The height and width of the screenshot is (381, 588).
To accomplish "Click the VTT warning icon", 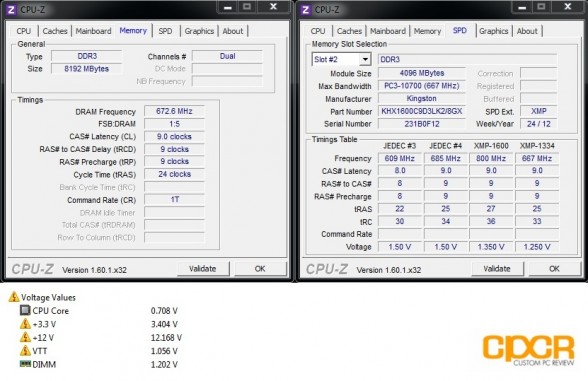I will pyautogui.click(x=25, y=351).
